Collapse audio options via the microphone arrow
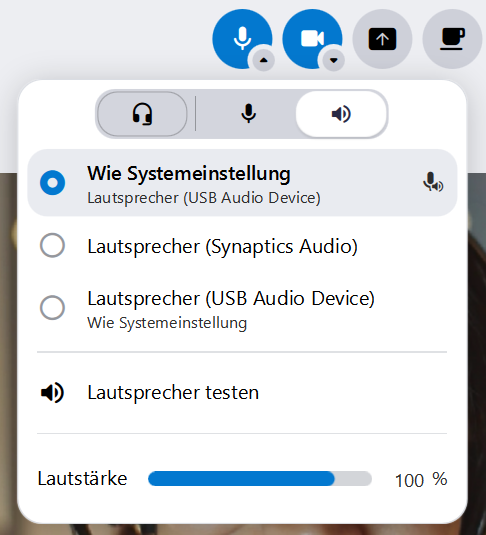 point(263,60)
